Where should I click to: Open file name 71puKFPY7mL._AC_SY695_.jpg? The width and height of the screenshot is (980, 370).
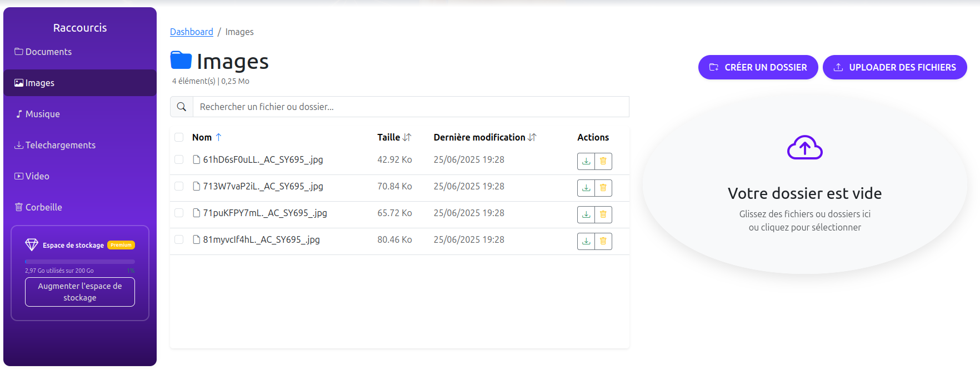coord(265,213)
